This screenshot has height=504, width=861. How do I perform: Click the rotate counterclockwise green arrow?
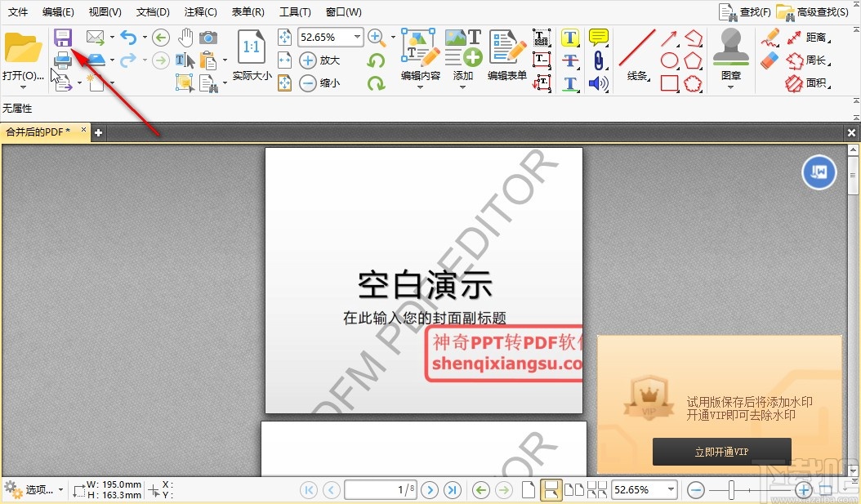[376, 60]
